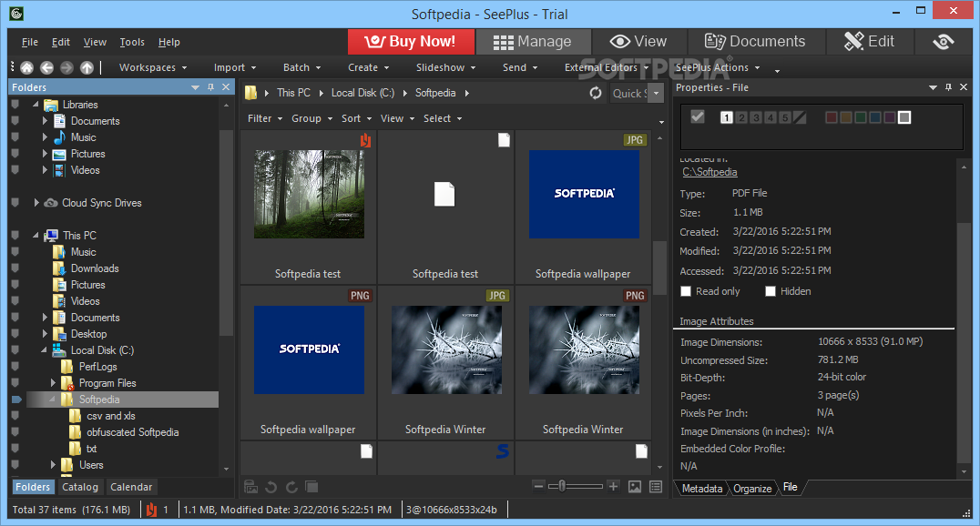This screenshot has width=980, height=526.
Task: Open the C:\Softpedia location link
Action: [x=709, y=172]
